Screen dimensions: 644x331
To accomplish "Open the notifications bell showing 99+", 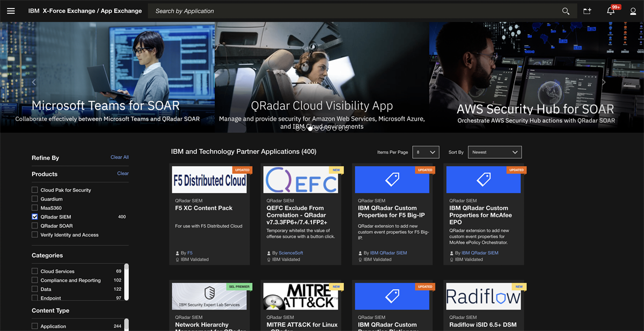I will point(611,11).
